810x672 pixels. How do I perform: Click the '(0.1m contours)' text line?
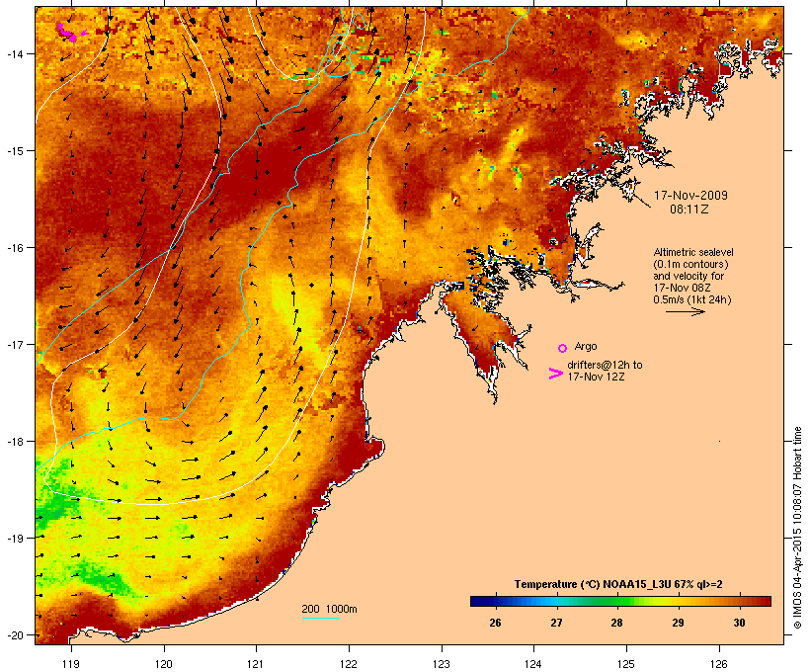[x=690, y=264]
